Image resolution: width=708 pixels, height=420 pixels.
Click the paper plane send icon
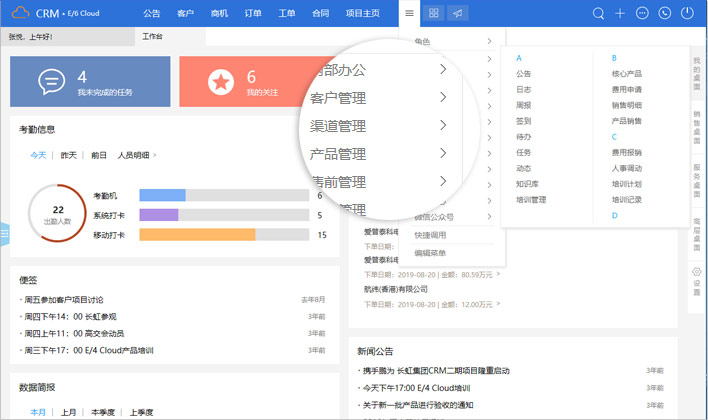click(x=457, y=13)
